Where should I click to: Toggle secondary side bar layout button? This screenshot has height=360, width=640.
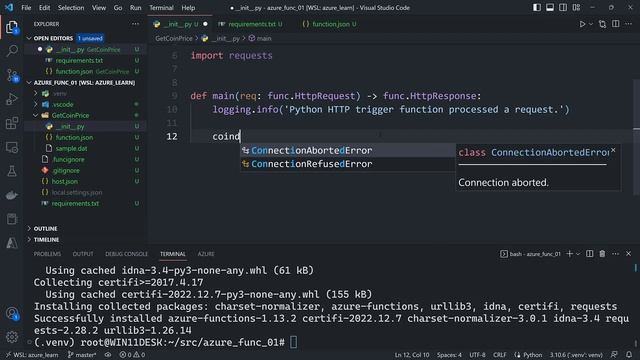pos(563,7)
